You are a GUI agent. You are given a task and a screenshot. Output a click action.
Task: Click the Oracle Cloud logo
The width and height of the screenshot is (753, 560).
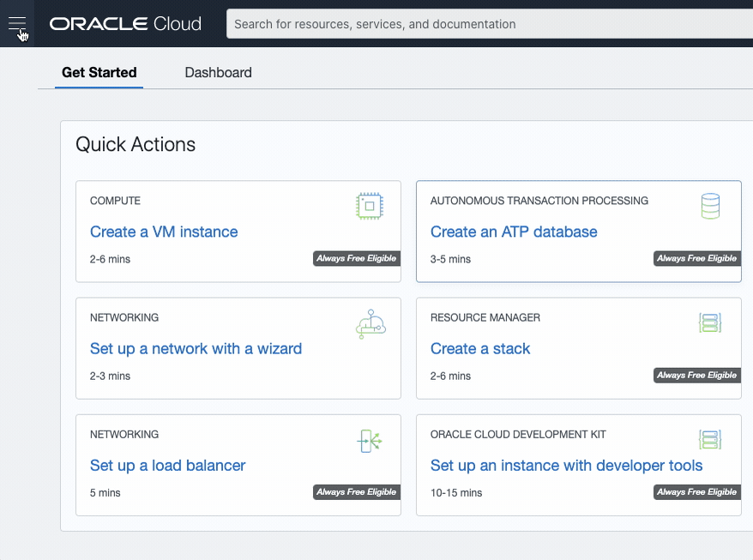tap(125, 23)
